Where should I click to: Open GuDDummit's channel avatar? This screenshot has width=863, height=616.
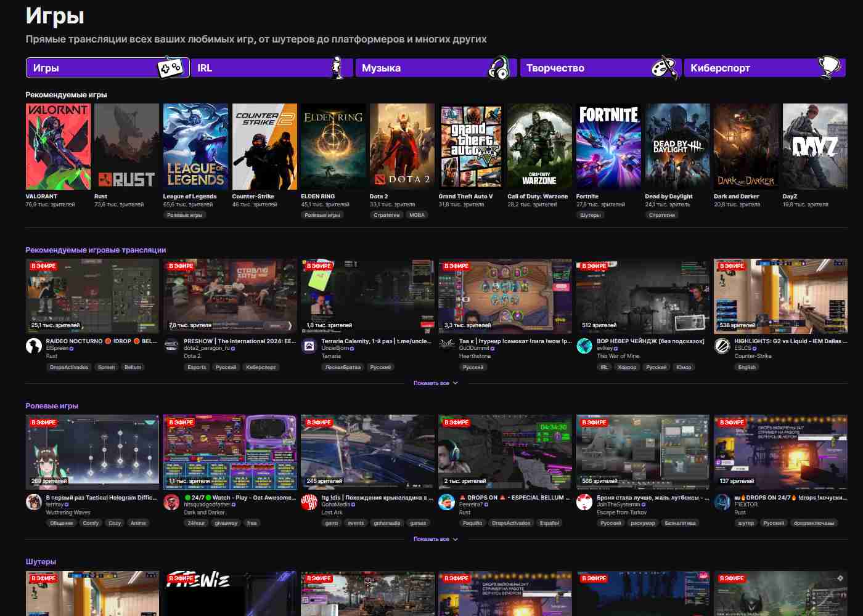(x=446, y=346)
